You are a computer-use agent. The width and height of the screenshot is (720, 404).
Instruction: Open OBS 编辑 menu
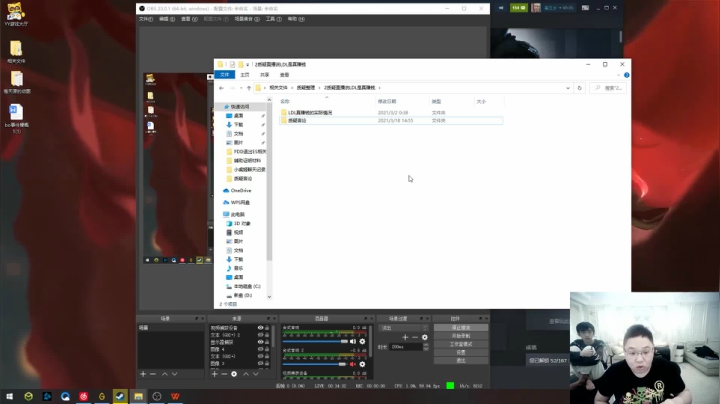167,19
